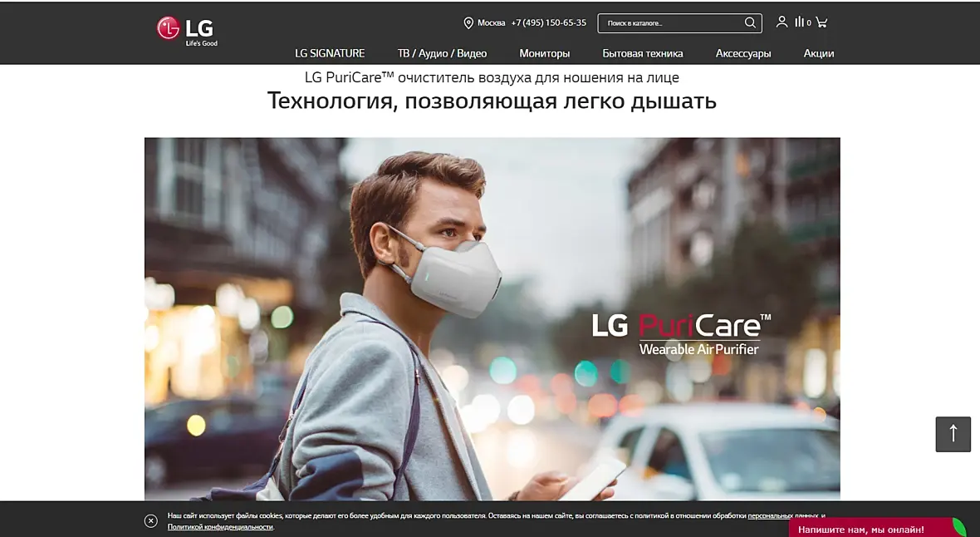Screen dimensions: 980x537
Task: Open the LG SIGNATURE menu
Action: (x=330, y=53)
